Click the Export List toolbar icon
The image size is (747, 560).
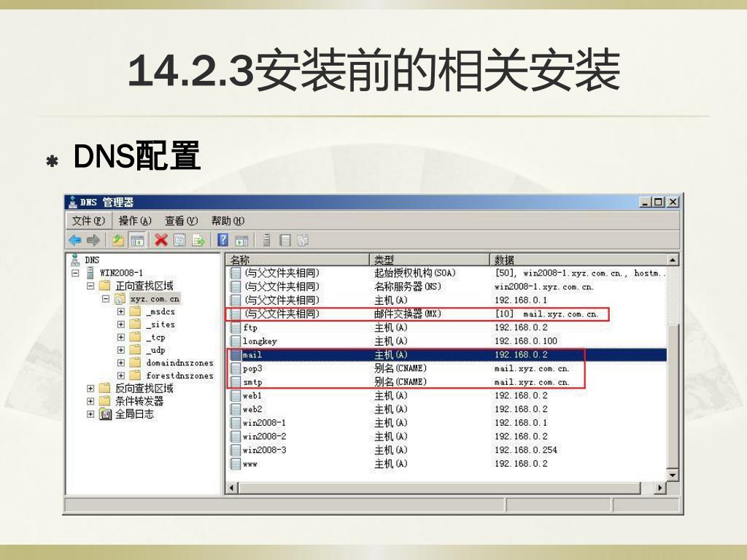click(198, 241)
